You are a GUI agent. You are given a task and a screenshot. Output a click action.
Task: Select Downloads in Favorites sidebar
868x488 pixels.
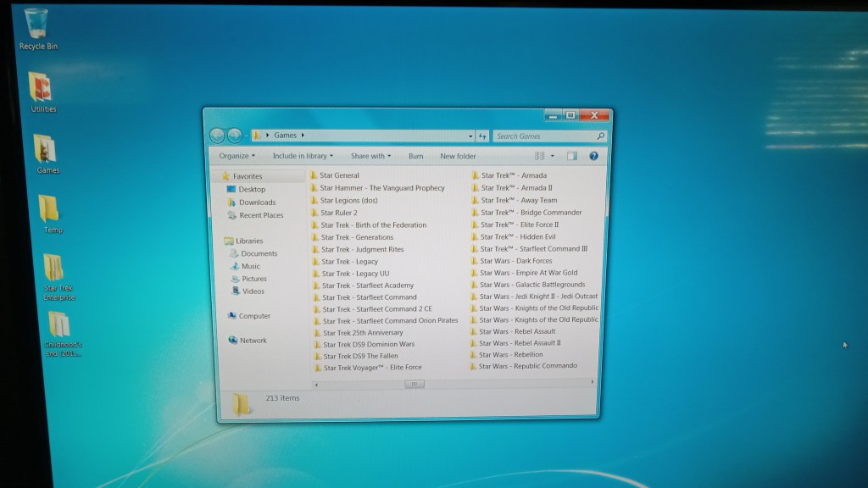(x=257, y=202)
